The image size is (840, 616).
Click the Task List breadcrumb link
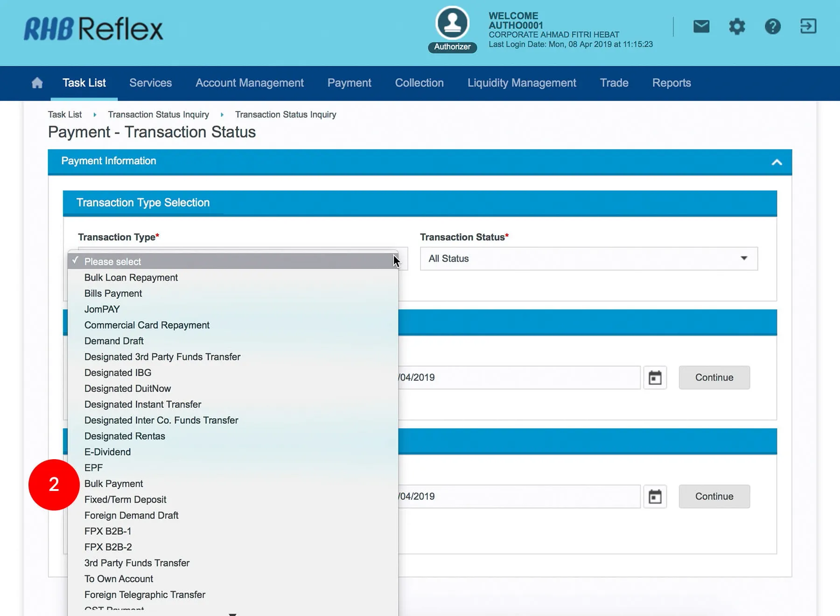[65, 115]
